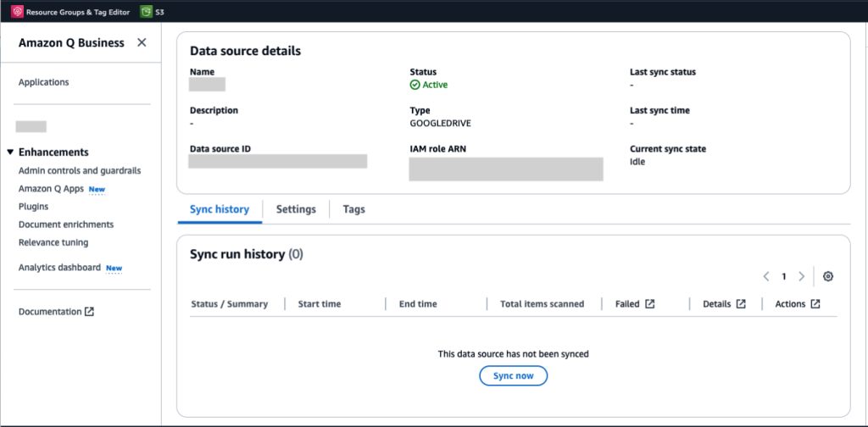The height and width of the screenshot is (427, 868).
Task: Open Relevance tuning page
Action: 53,242
